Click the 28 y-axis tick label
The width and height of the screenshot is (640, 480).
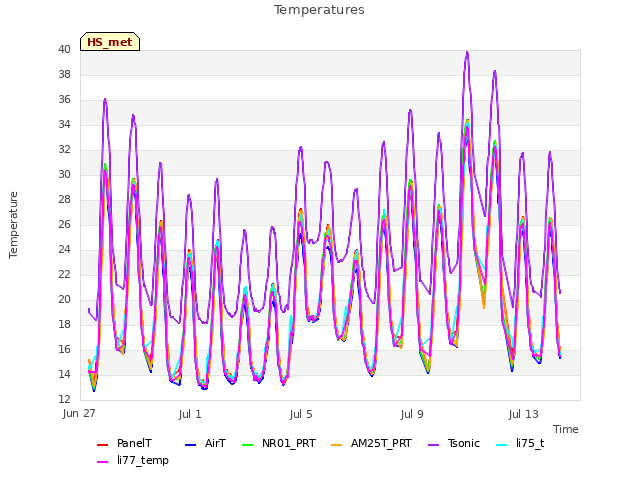(x=64, y=199)
